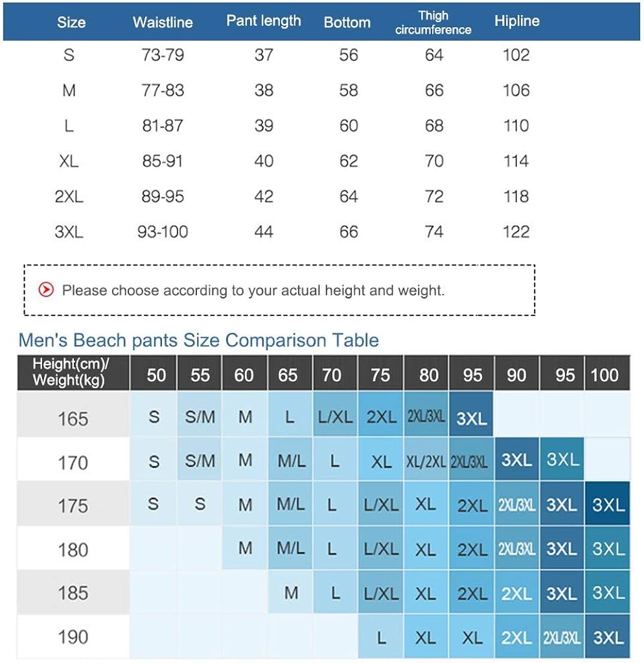The width and height of the screenshot is (644, 663).
Task: Choose the "Hipline" column header
Action: 516,21
